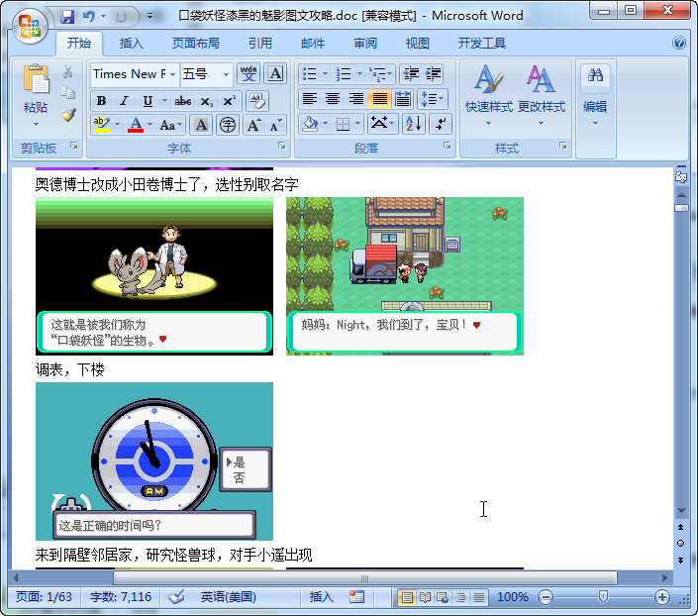Open 快速样式 quick styles gallery

[489, 94]
